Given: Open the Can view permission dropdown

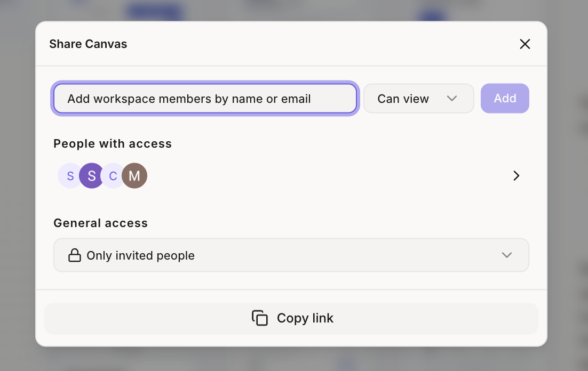Looking at the screenshot, I should click(418, 99).
